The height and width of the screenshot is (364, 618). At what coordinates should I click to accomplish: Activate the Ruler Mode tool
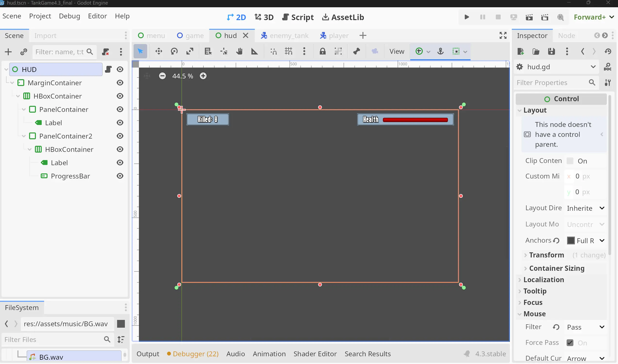(255, 51)
